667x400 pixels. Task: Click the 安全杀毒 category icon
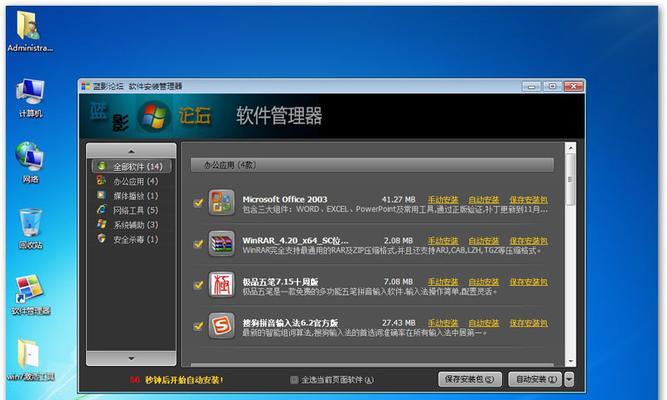tap(101, 239)
